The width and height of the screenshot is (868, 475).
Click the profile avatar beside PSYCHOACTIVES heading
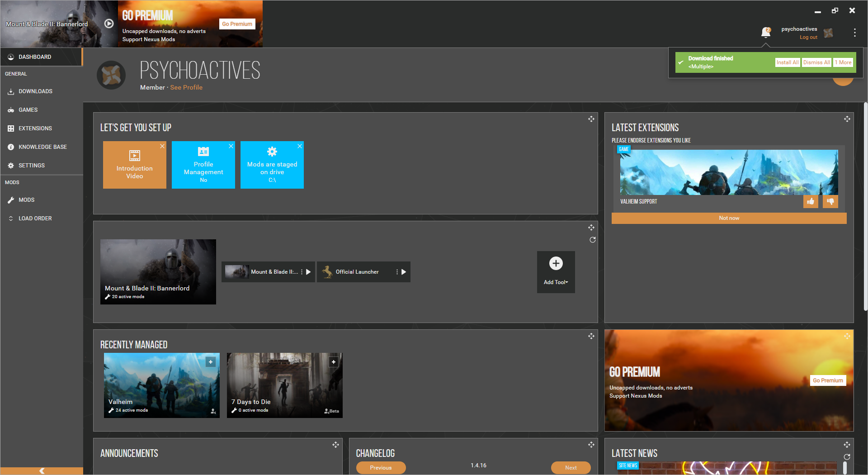tap(111, 75)
